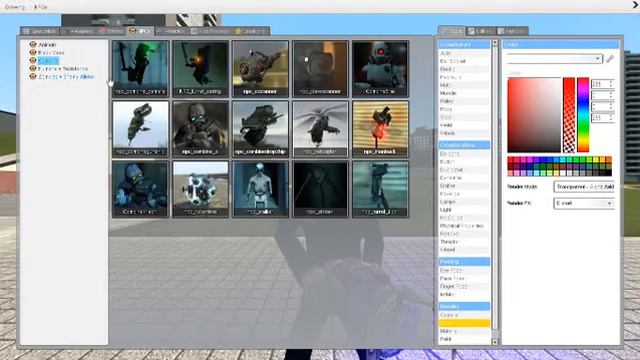The height and width of the screenshot is (360, 640).
Task: Click the wrench icon beside preset dropdown
Action: tap(610, 59)
